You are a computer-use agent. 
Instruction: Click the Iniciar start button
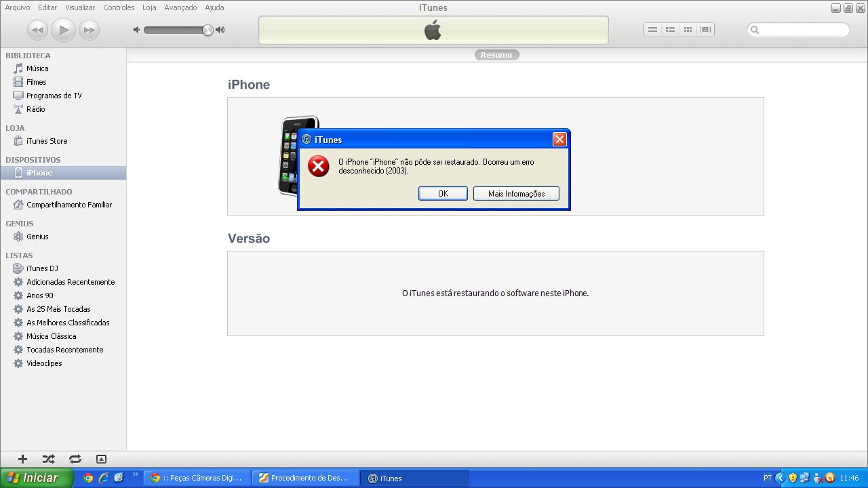coord(37,478)
